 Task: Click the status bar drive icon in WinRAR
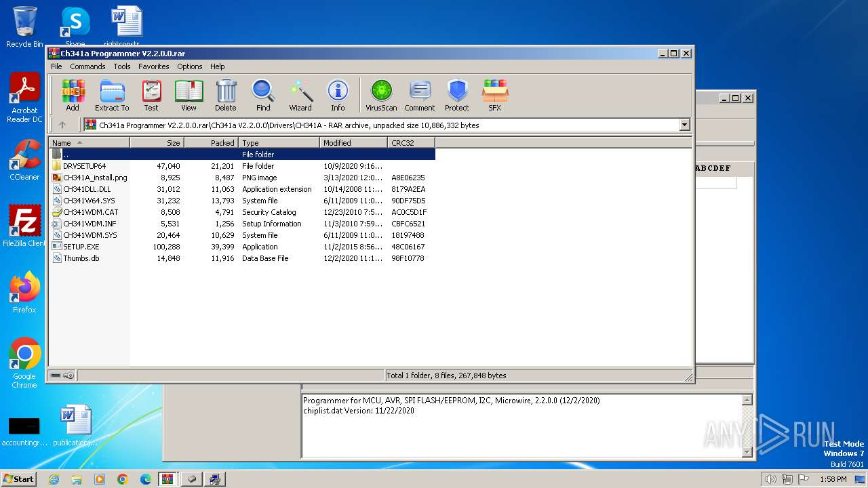56,375
